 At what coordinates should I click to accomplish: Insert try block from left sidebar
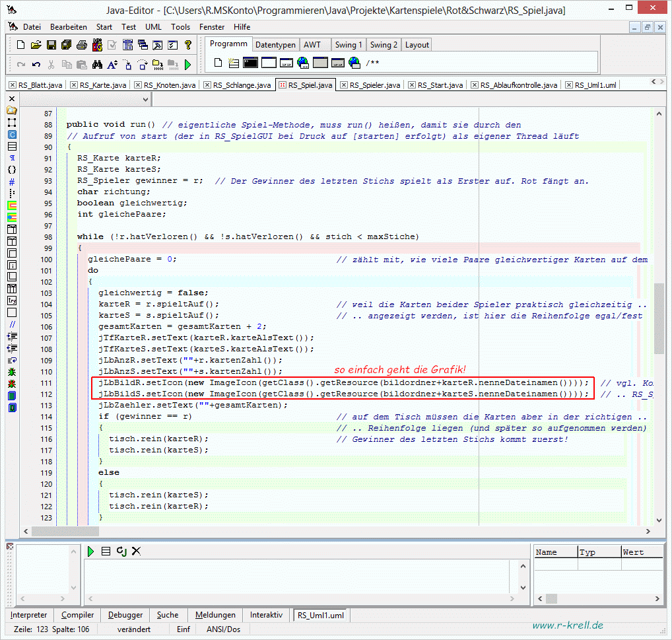12,301
